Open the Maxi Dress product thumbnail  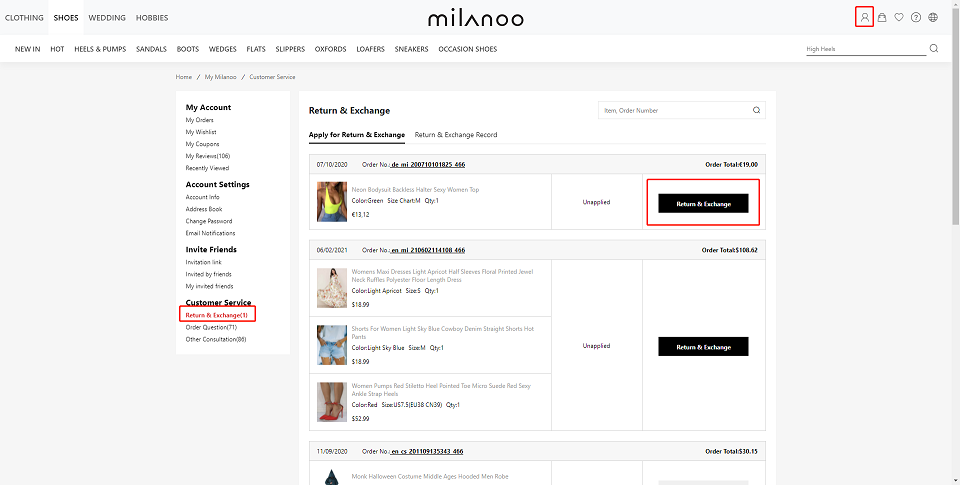(332, 288)
